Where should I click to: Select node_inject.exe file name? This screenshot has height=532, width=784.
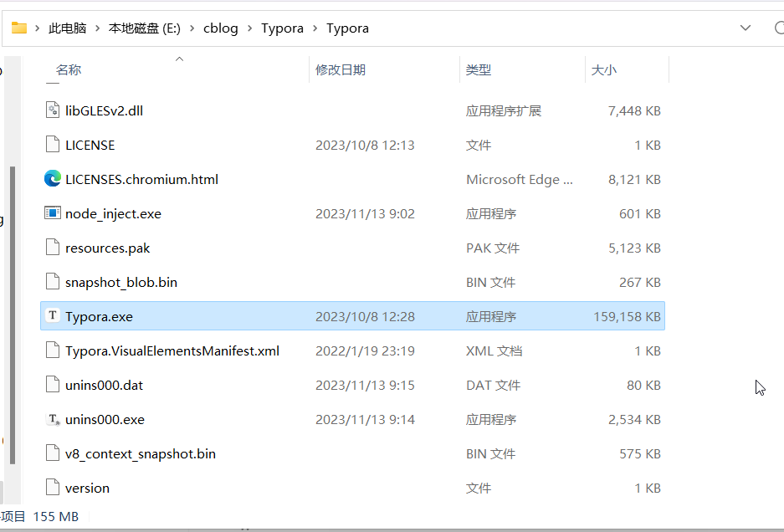(x=113, y=213)
